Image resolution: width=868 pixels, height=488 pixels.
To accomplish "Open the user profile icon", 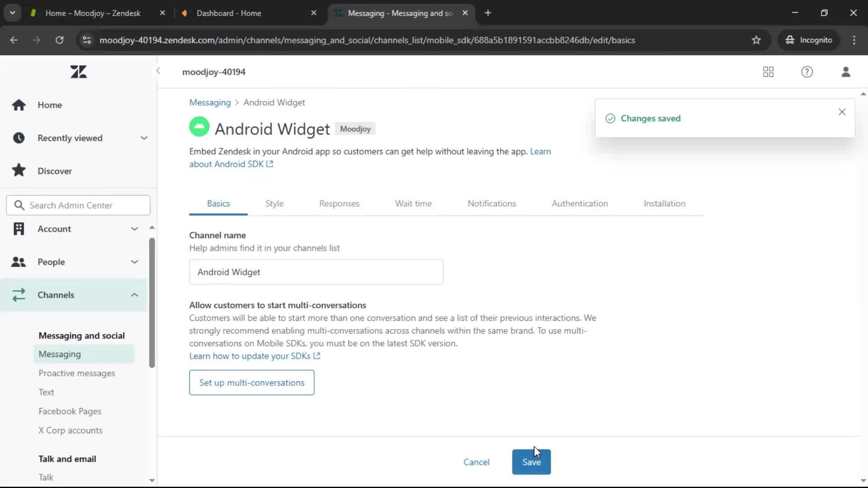I will [x=846, y=72].
